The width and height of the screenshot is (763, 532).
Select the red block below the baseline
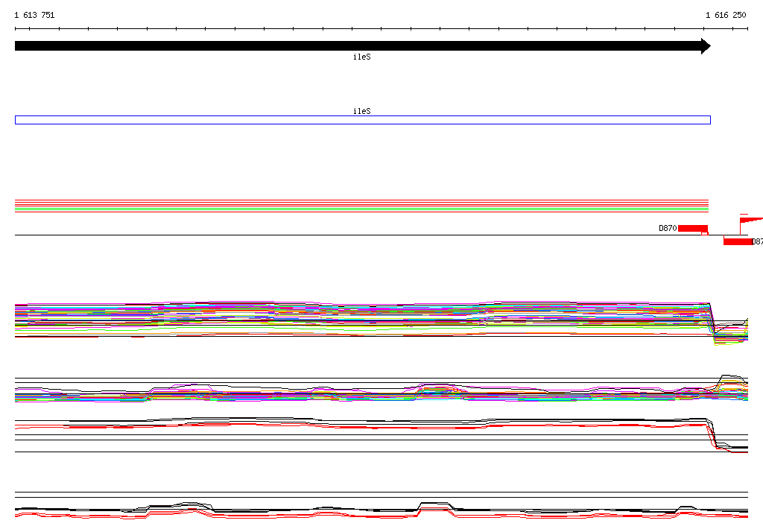click(x=738, y=241)
